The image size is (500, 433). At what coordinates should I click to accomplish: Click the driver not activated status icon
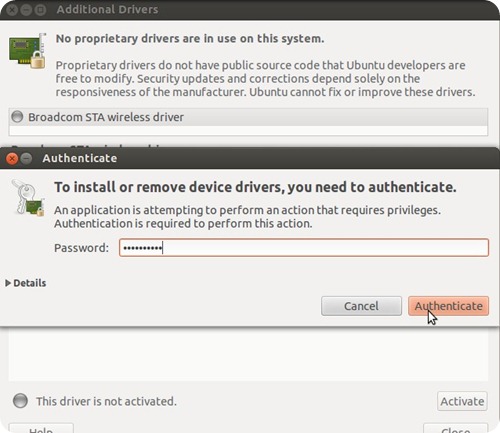(20, 401)
